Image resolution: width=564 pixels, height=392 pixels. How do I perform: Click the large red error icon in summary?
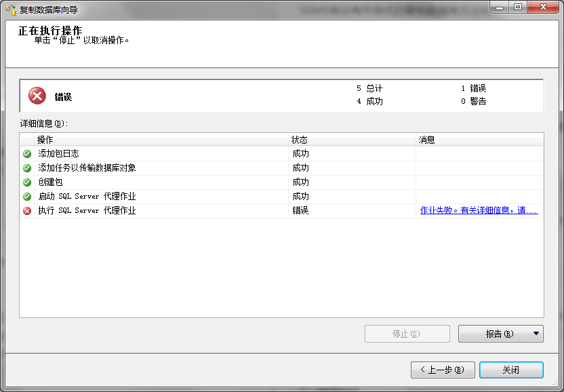point(37,96)
